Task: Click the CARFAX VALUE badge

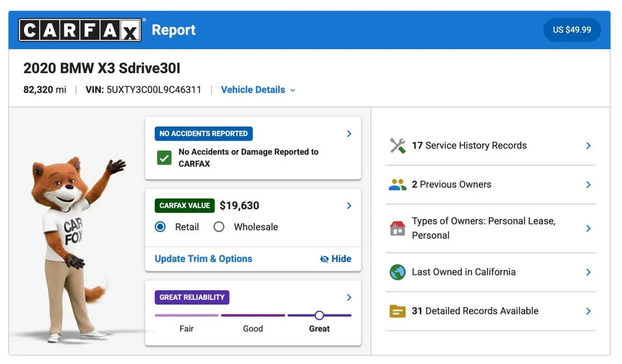Action: pyautogui.click(x=185, y=205)
